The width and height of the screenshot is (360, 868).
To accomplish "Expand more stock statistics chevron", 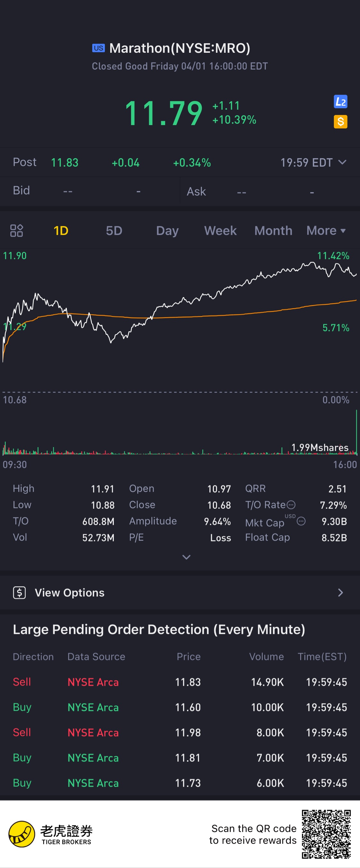I will click(x=186, y=557).
